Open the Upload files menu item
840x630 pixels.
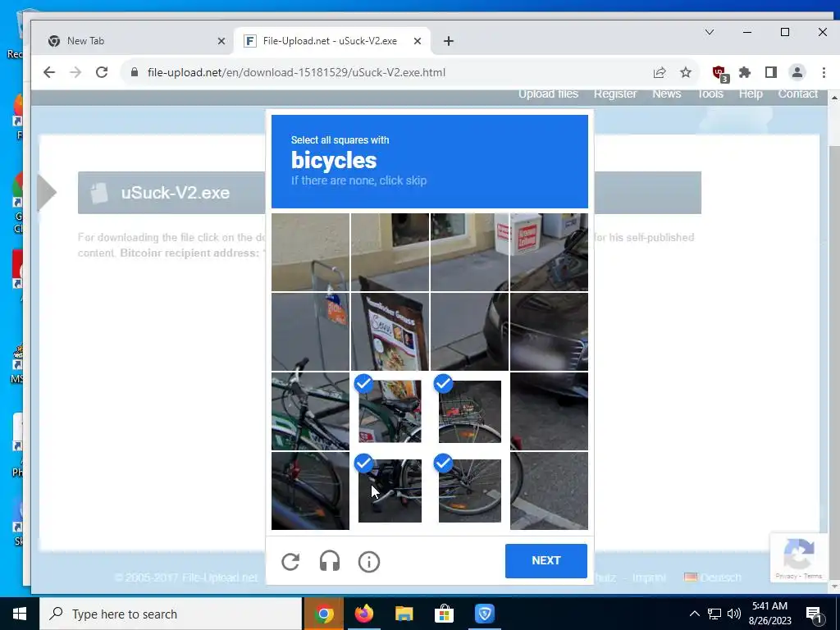[x=548, y=94]
